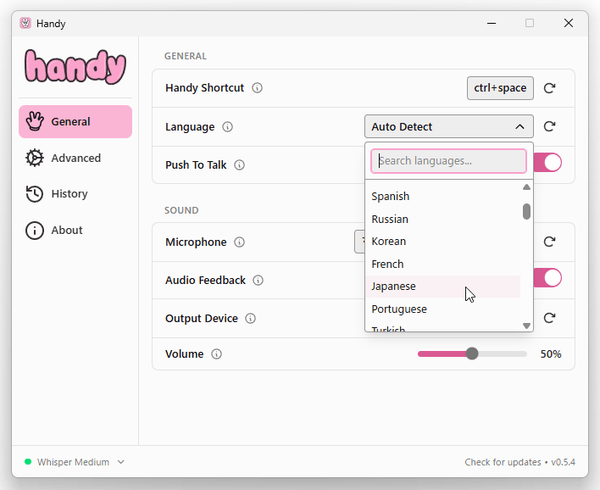This screenshot has height=490, width=600.
Task: Click the Search languages input field
Action: tap(449, 161)
